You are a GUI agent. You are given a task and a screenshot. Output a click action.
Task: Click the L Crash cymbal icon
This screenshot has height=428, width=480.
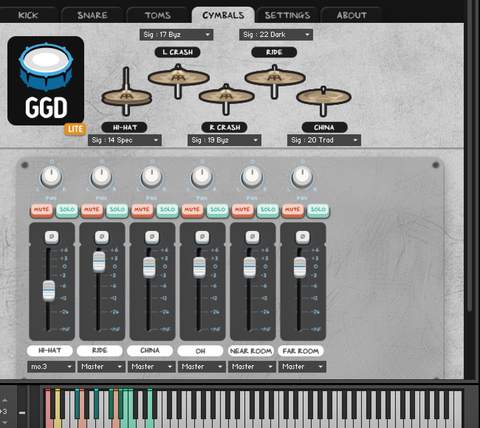point(178,81)
